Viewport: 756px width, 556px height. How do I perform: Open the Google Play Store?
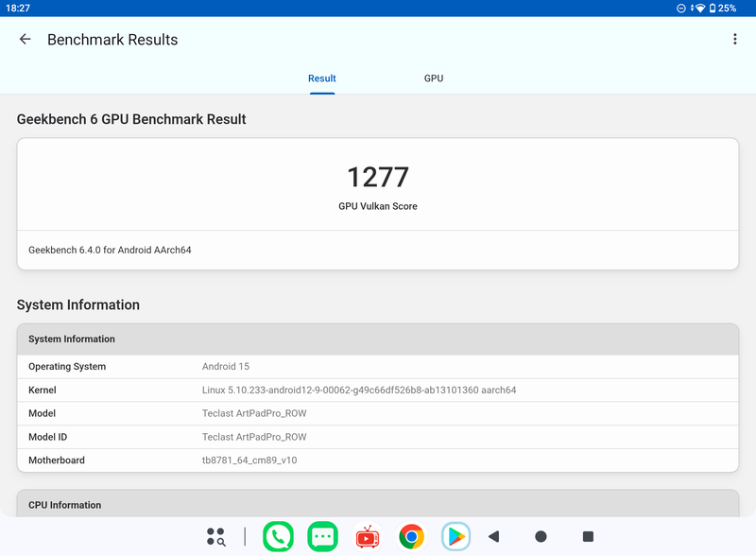coord(455,537)
